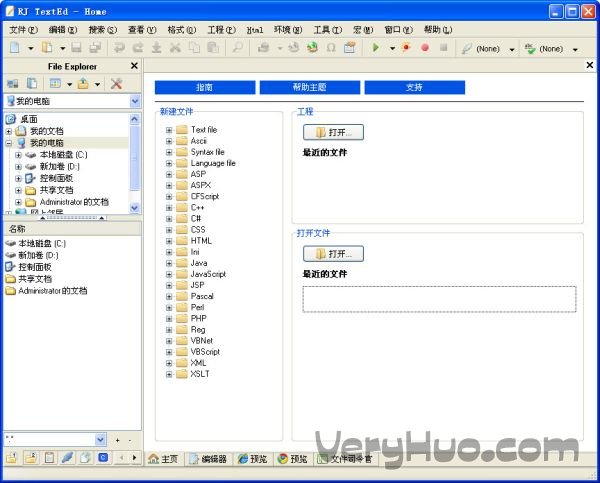This screenshot has height=483, width=600.
Task: Click the search magnifier toolbar icon
Action: click(x=237, y=48)
